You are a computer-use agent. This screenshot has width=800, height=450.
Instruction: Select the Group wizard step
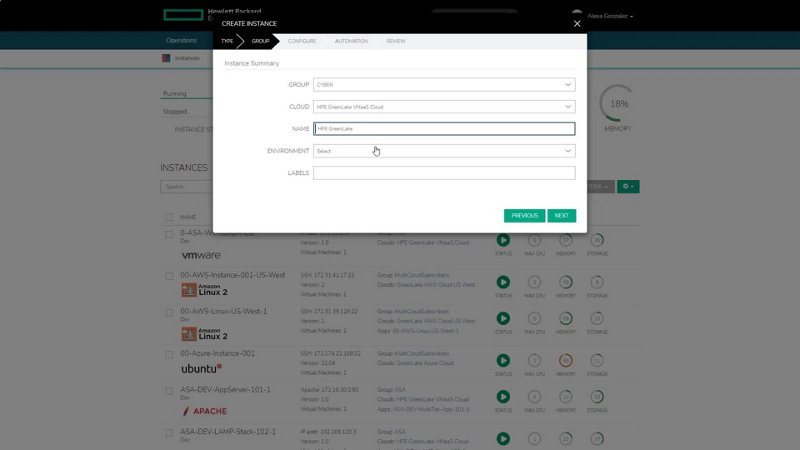pyautogui.click(x=260, y=41)
